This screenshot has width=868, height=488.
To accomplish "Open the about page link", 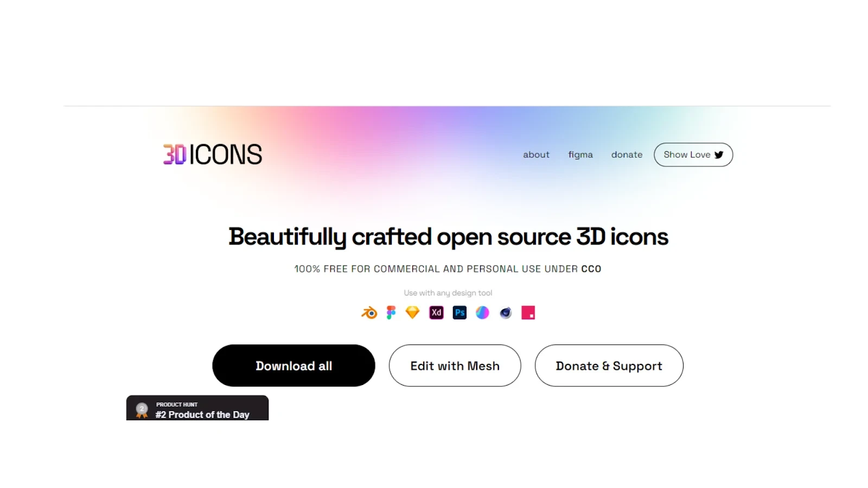I will pyautogui.click(x=536, y=155).
